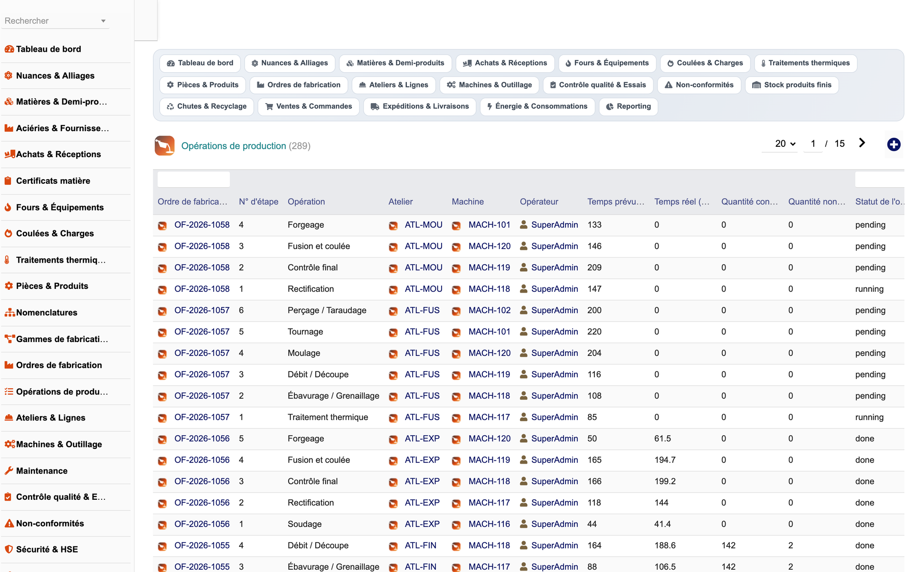The height and width of the screenshot is (572, 924).
Task: Open Reporting tab
Action: (x=628, y=106)
